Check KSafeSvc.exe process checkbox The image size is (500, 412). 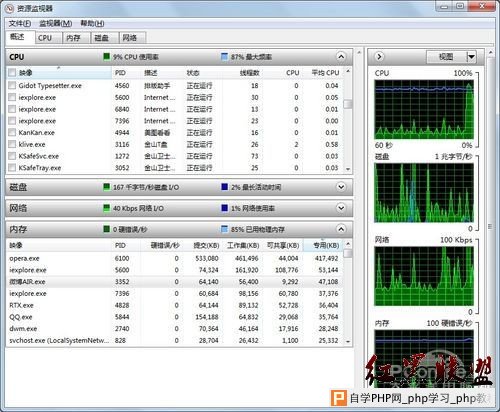(12, 156)
